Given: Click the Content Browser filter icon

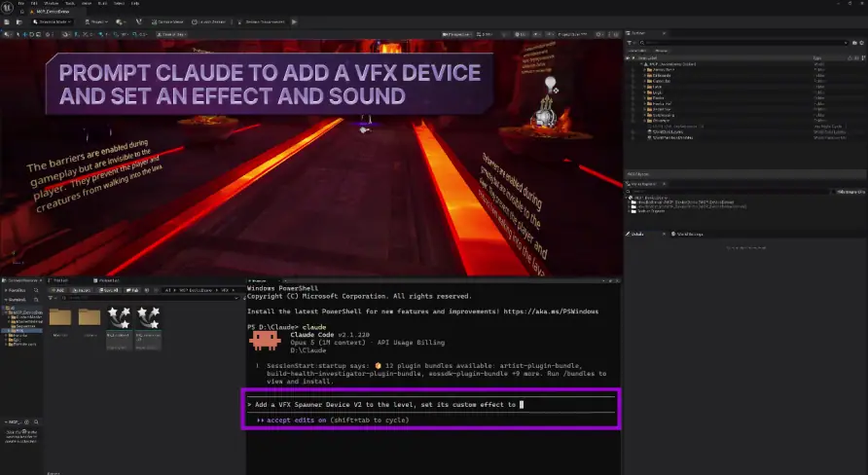Looking at the screenshot, I should [x=50, y=298].
